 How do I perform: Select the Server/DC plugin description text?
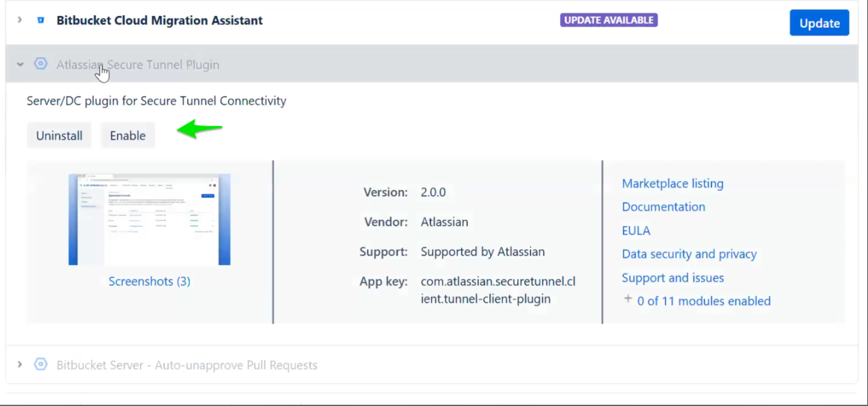pos(156,101)
